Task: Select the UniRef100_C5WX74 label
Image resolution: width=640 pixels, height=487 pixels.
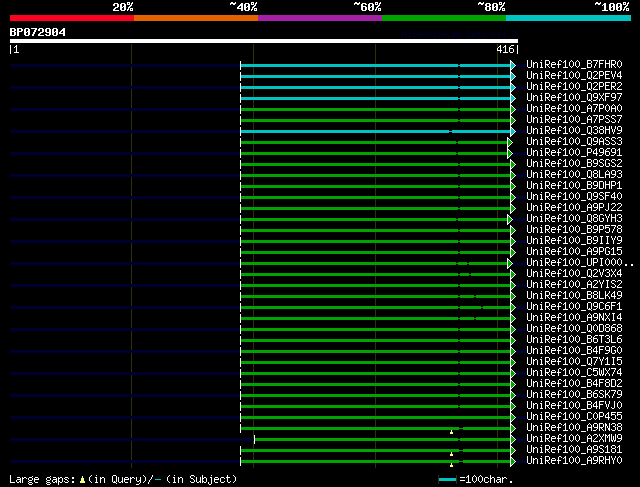Action: point(574,373)
